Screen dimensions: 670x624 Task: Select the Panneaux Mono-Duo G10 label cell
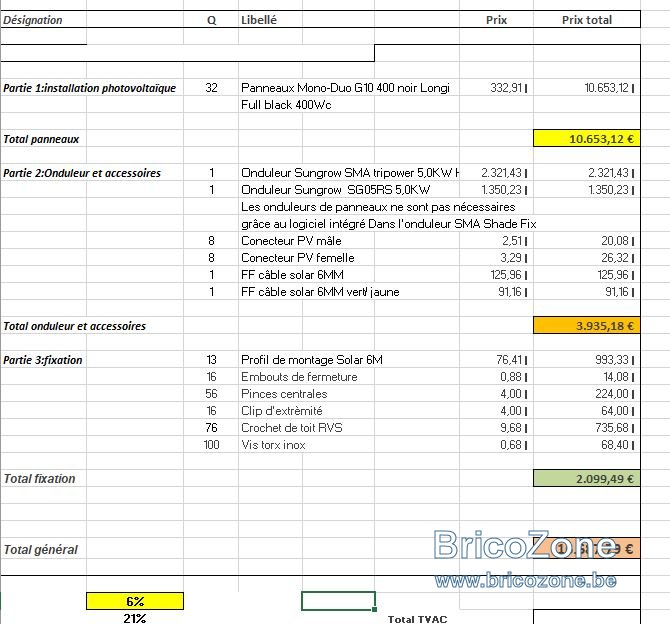345,88
